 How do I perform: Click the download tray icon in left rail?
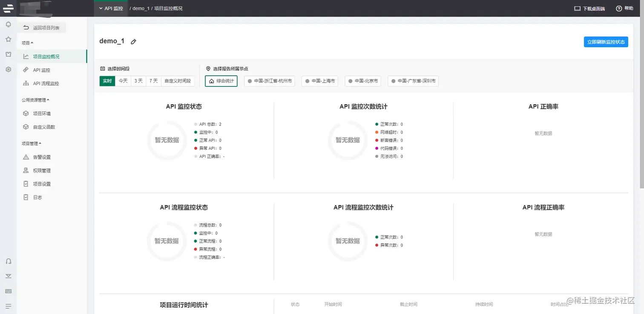[8, 276]
